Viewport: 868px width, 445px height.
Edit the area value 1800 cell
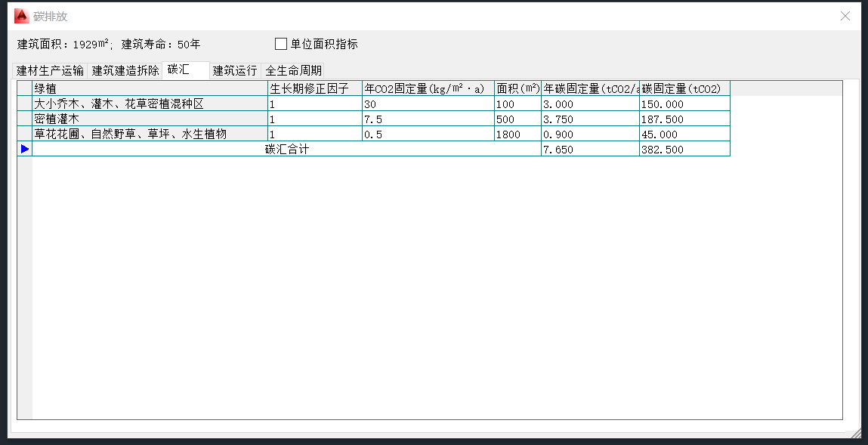click(517, 134)
